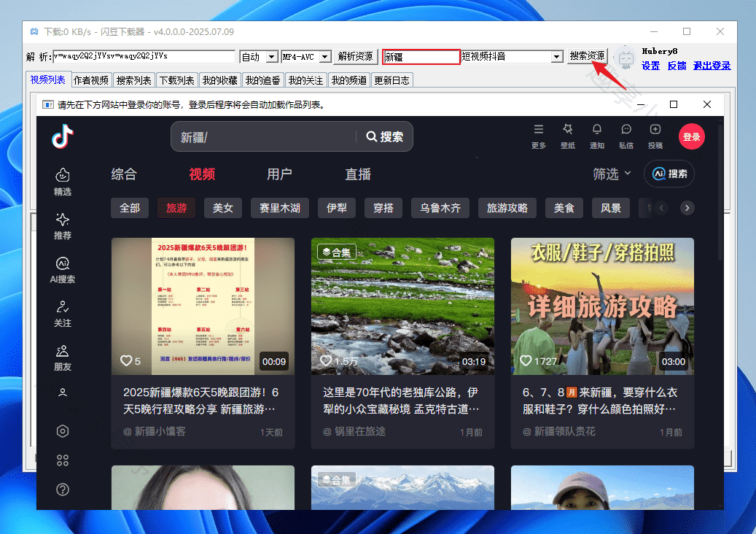
Task: Click the 闪豆下载器 app icon in title bar
Action: [34, 32]
